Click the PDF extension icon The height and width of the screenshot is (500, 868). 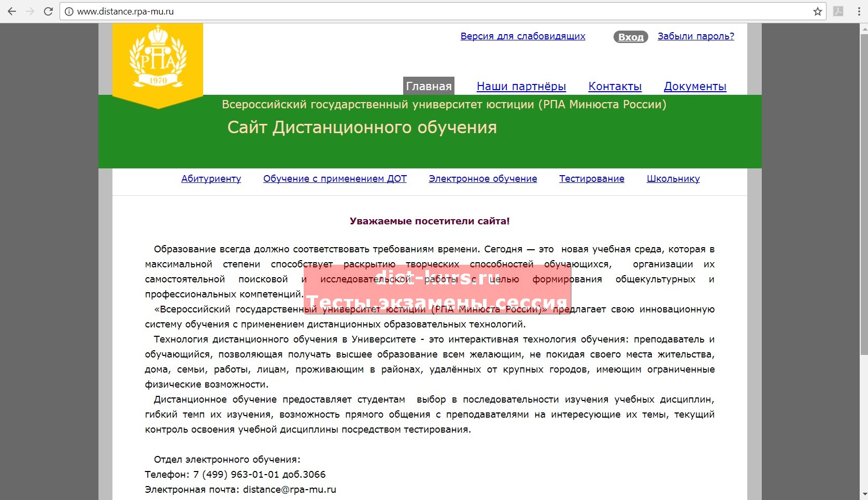coord(838,11)
